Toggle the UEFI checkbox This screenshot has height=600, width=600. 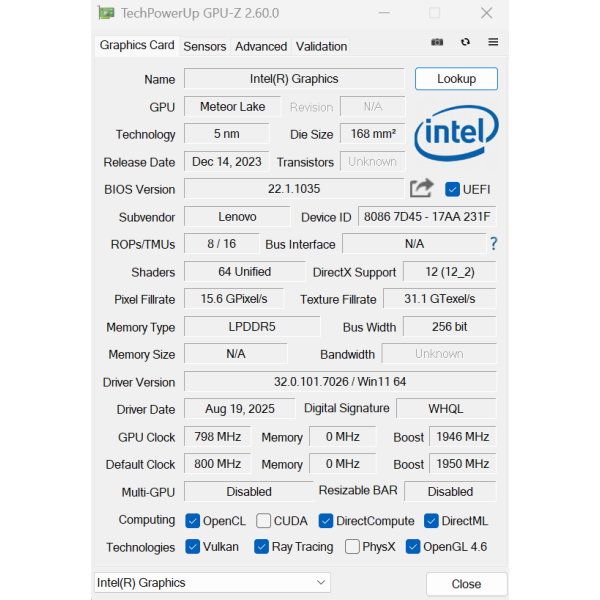[x=452, y=189]
